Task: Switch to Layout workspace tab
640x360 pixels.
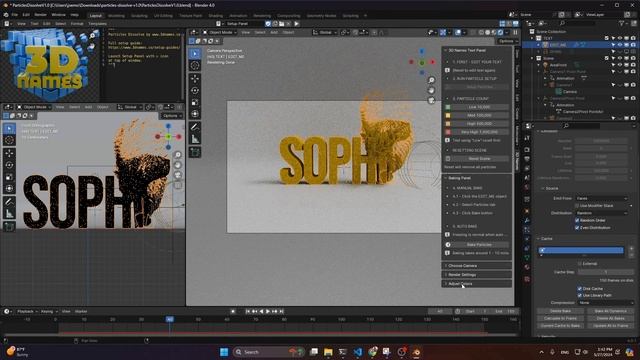Action: [96, 16]
